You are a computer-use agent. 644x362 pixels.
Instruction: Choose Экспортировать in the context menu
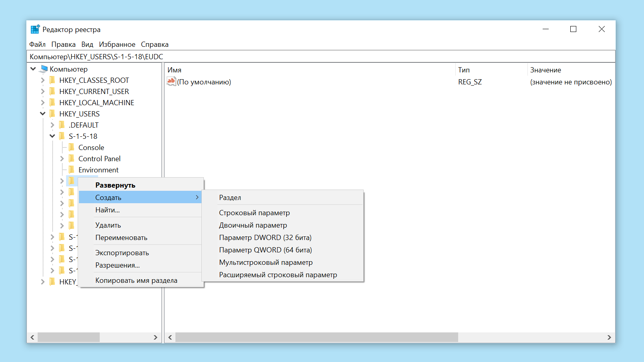click(140, 252)
